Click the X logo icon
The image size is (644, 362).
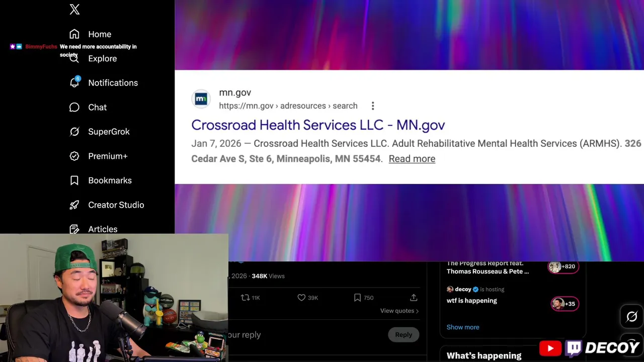[x=74, y=9]
